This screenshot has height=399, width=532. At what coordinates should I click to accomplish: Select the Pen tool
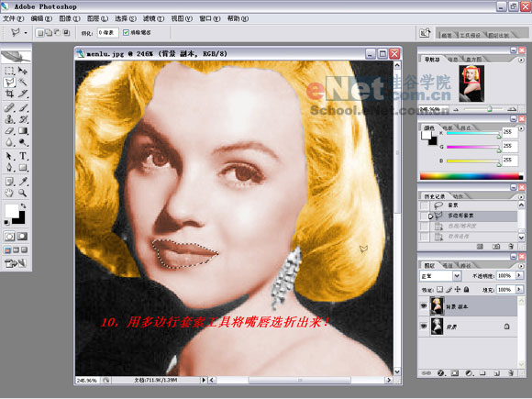pyautogui.click(x=9, y=167)
